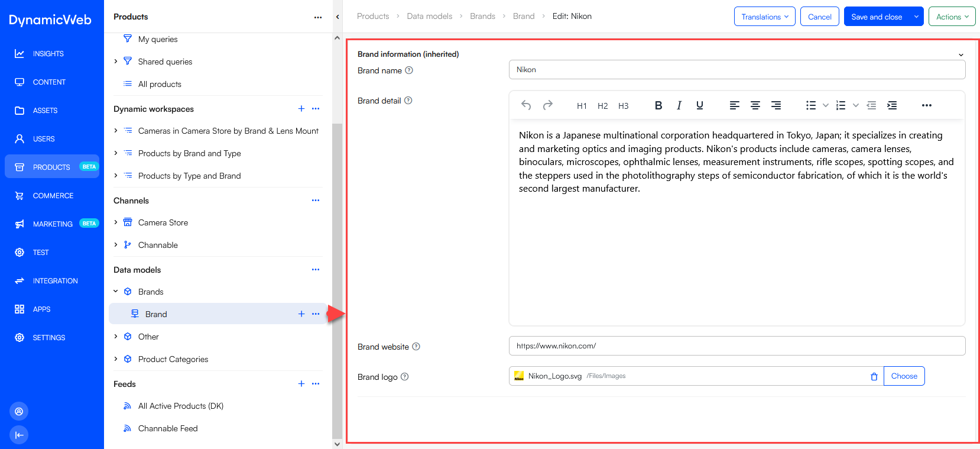Collapse the Products panel
This screenshot has width=980, height=449.
coord(338,17)
